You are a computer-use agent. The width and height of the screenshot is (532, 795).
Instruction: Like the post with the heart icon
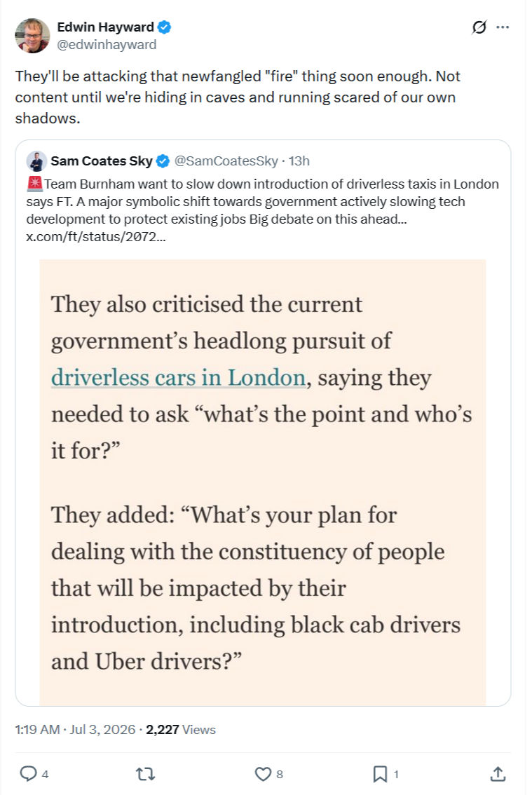point(263,774)
